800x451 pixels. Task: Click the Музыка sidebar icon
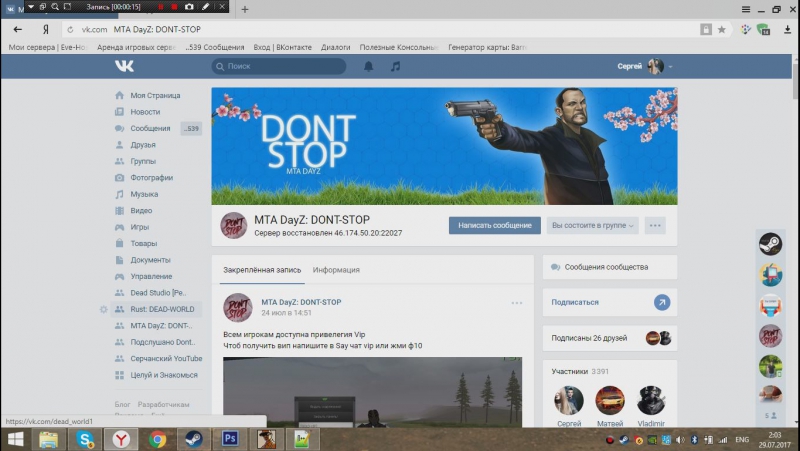pyautogui.click(x=119, y=194)
